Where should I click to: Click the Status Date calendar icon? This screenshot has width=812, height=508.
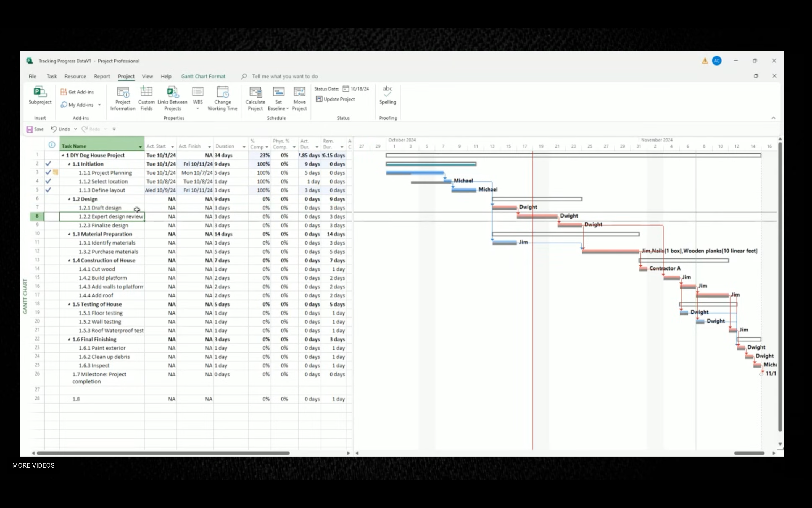click(x=346, y=89)
